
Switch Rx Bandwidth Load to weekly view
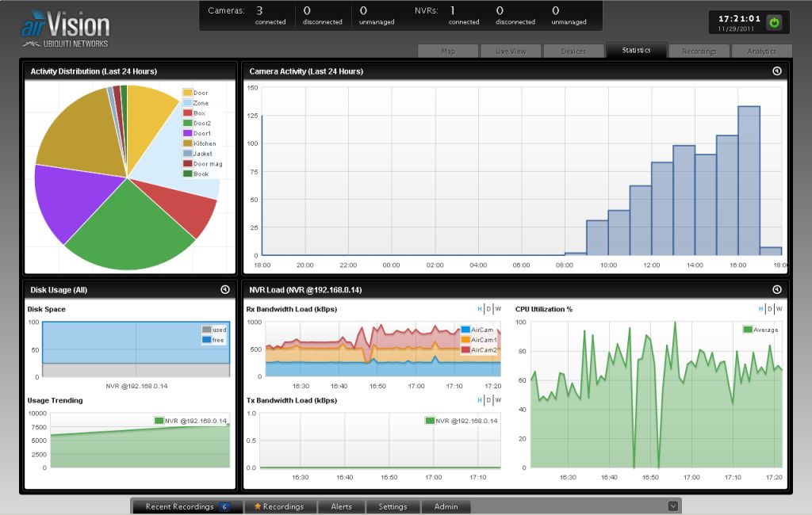pyautogui.click(x=497, y=309)
